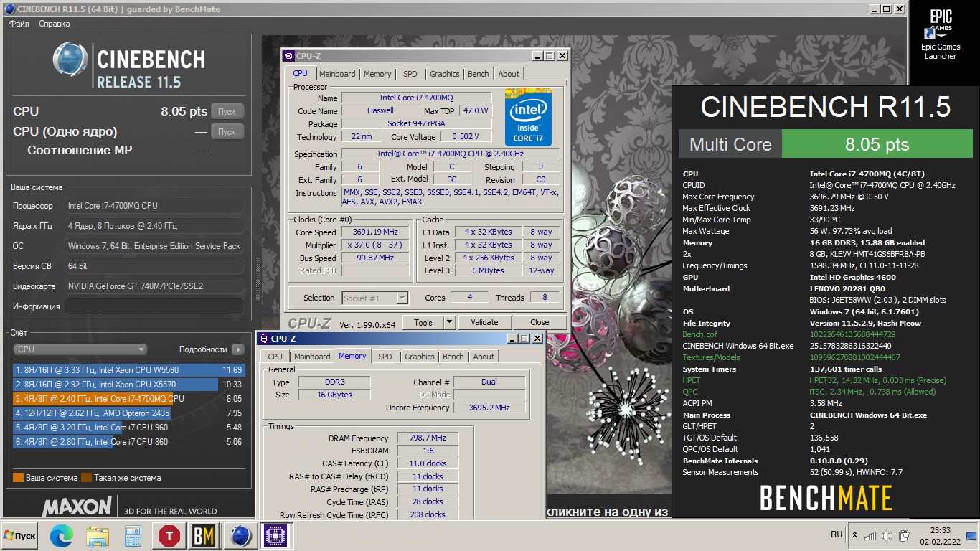Viewport: 980px width, 551px height.
Task: Open the Пуск start menu
Action: click(x=20, y=536)
